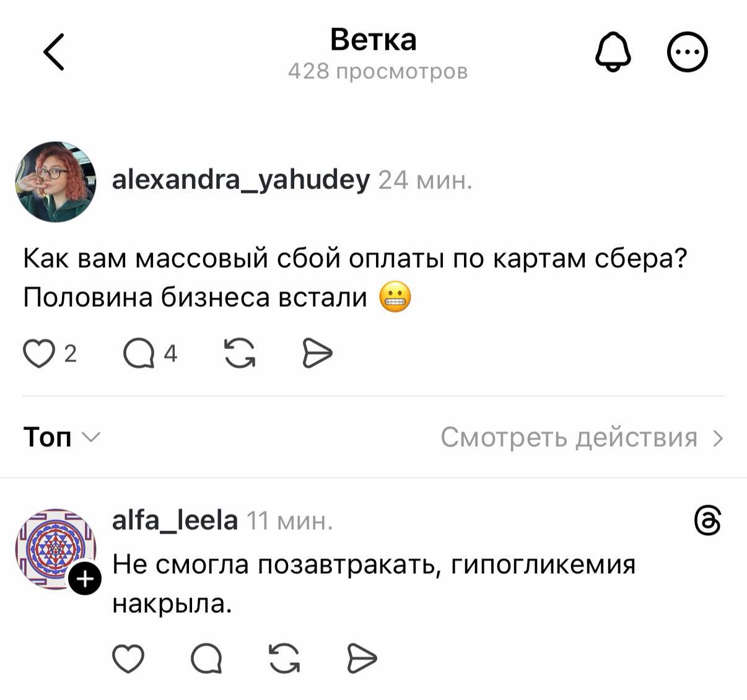The height and width of the screenshot is (700, 747).
Task: Open Смотреть действия activity link
Action: [x=569, y=437]
